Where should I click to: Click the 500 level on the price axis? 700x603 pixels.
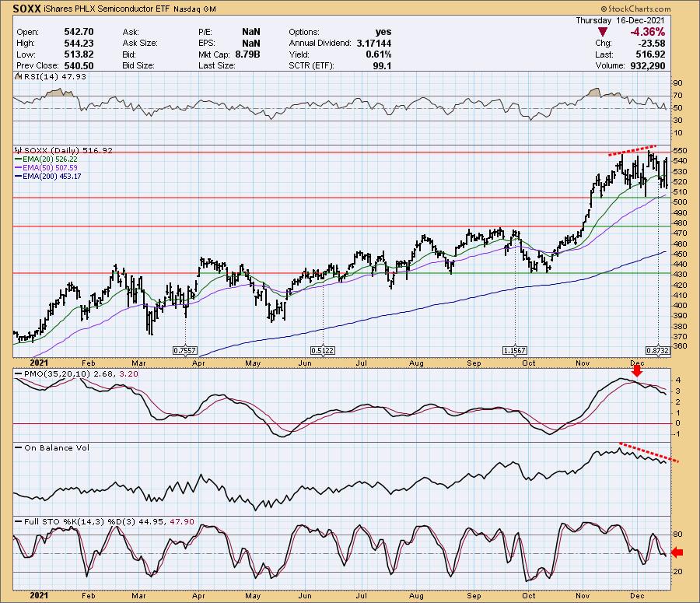pyautogui.click(x=681, y=202)
